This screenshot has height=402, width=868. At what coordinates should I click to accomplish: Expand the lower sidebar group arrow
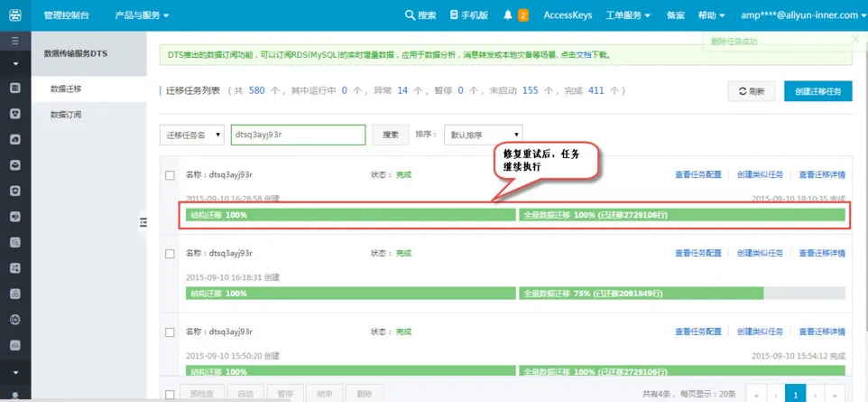(x=15, y=372)
